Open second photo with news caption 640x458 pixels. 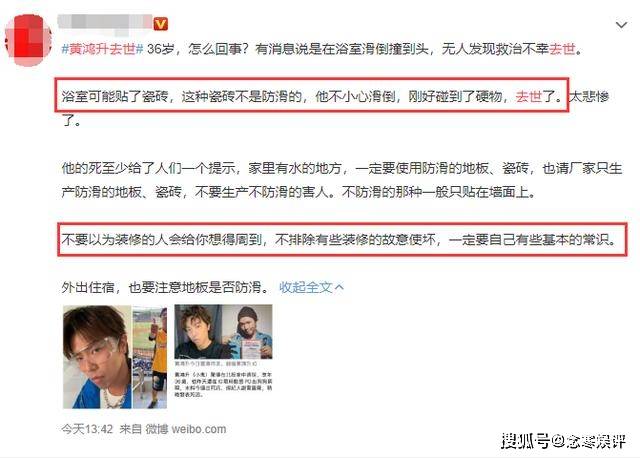click(x=223, y=351)
